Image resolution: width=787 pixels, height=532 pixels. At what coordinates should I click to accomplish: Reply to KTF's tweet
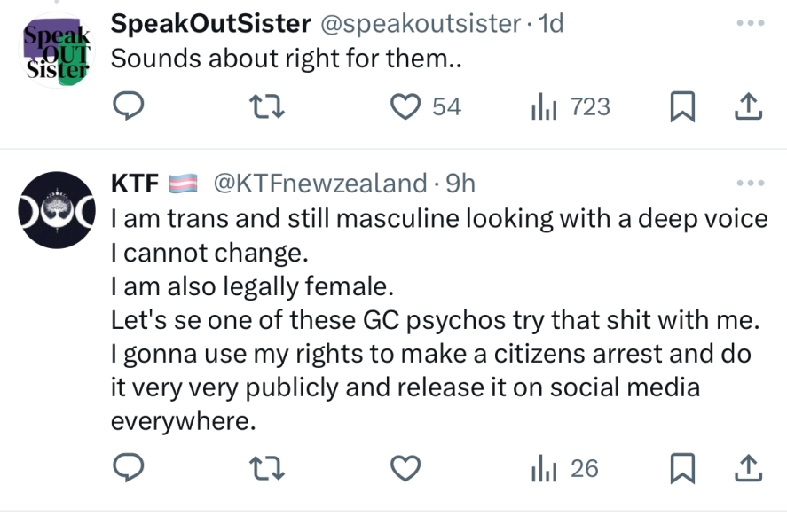(x=130, y=468)
